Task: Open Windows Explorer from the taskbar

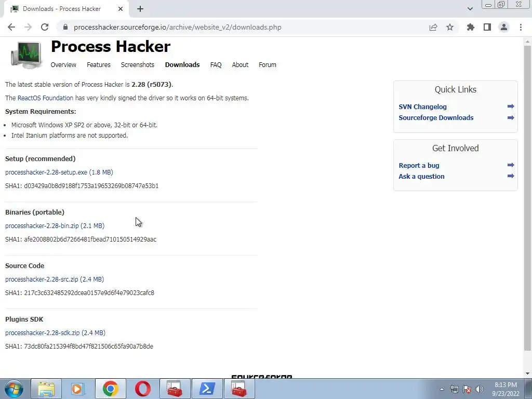Action: (x=46, y=389)
